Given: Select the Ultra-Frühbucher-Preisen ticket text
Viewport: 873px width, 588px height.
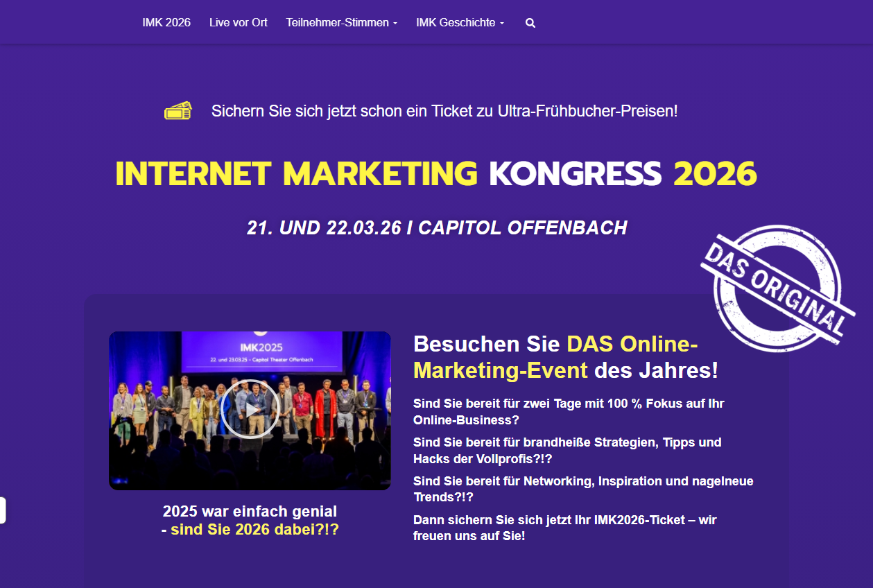Looking at the screenshot, I should tap(444, 110).
